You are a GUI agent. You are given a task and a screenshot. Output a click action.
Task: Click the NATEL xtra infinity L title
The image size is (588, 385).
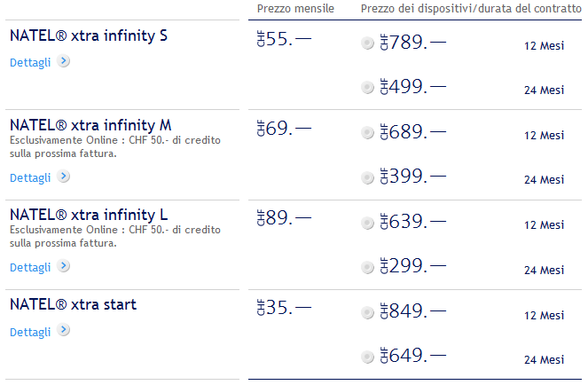click(x=89, y=215)
